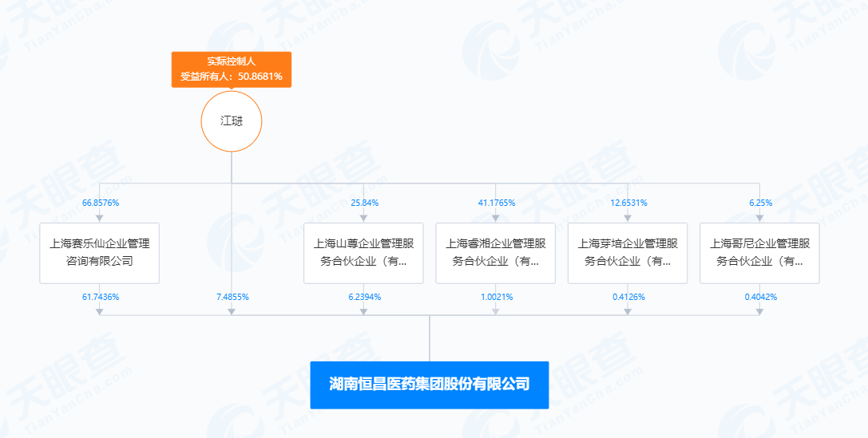Select the 实际控制人 orange label tag

[232, 69]
